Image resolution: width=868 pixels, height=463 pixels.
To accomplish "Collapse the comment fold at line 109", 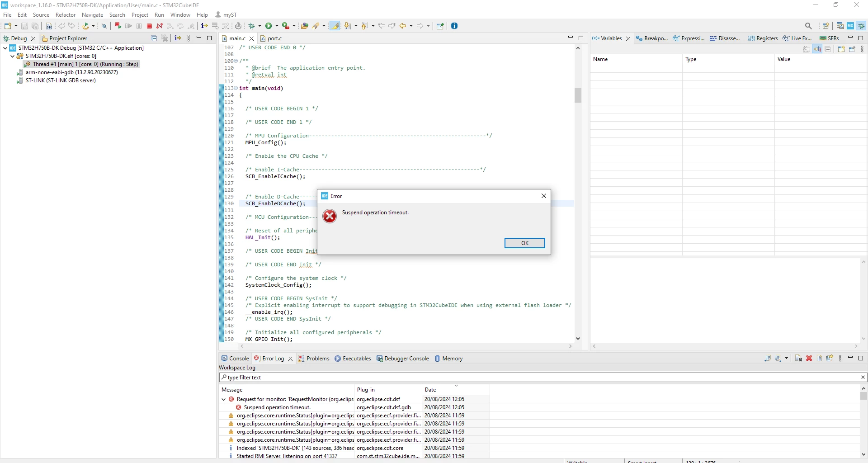I will point(236,61).
